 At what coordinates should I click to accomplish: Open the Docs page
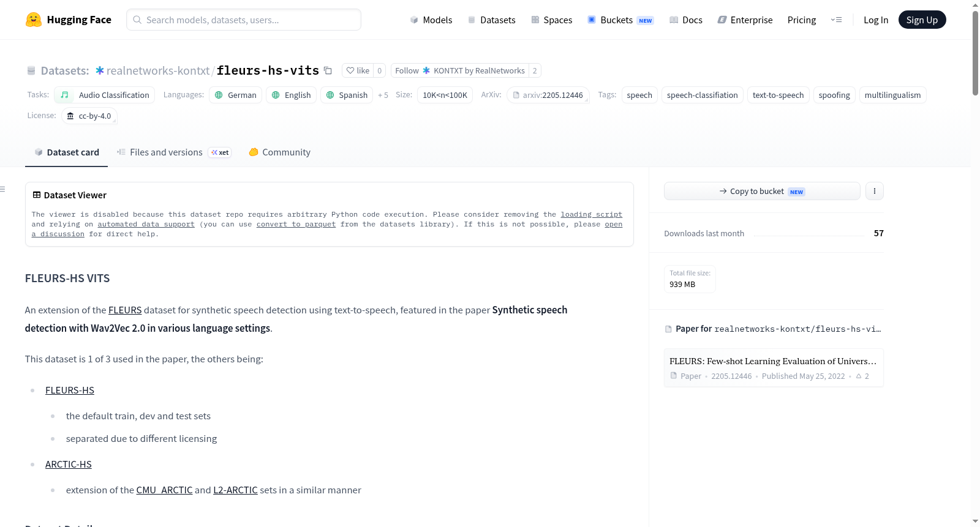(x=686, y=20)
